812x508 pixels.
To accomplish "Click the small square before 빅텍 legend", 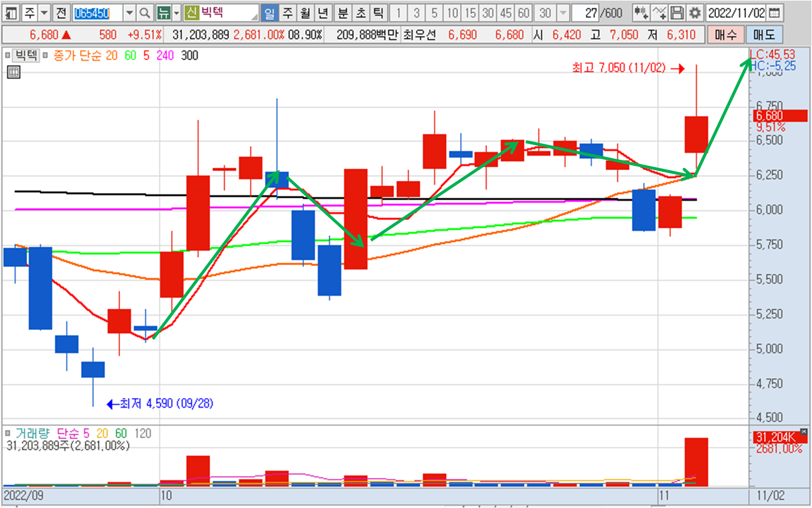I will pos(8,56).
